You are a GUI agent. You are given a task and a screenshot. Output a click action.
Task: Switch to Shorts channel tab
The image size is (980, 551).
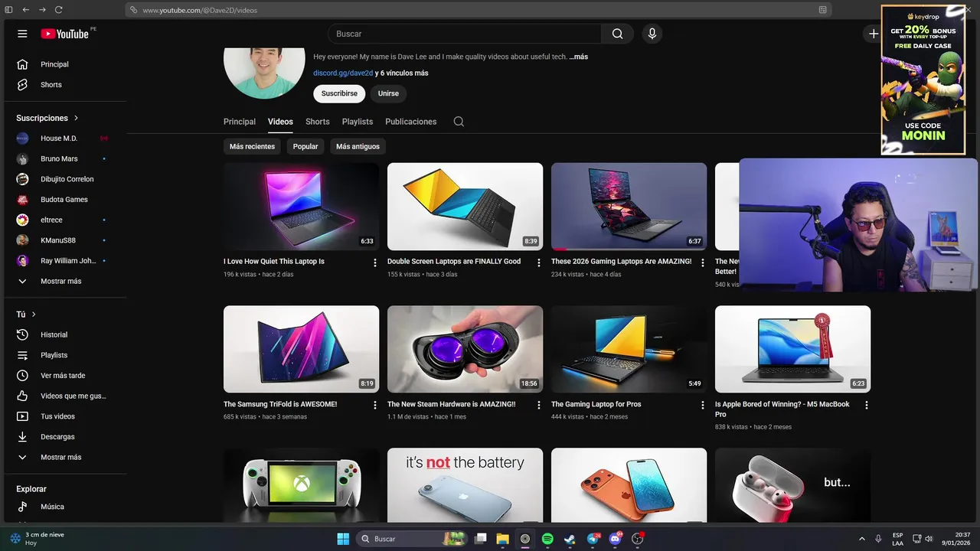click(317, 122)
